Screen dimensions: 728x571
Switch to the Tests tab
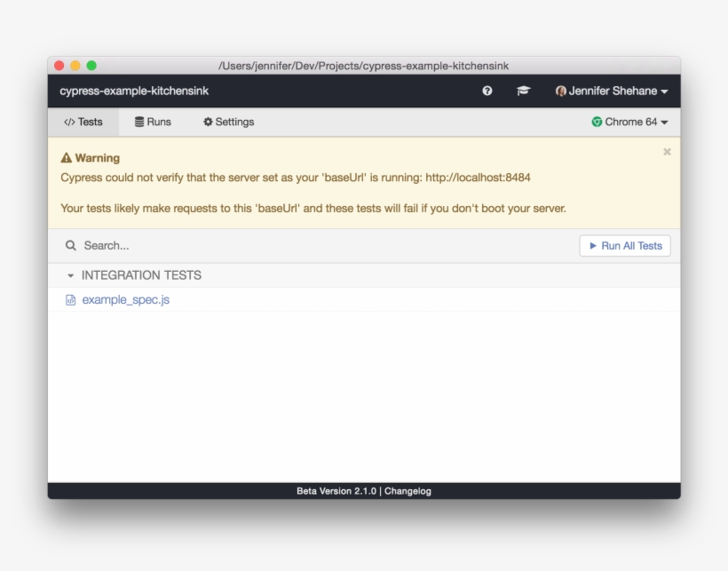coord(83,122)
